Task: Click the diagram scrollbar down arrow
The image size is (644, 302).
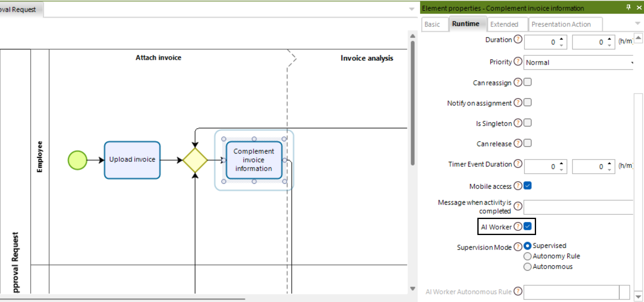Action: [x=413, y=288]
